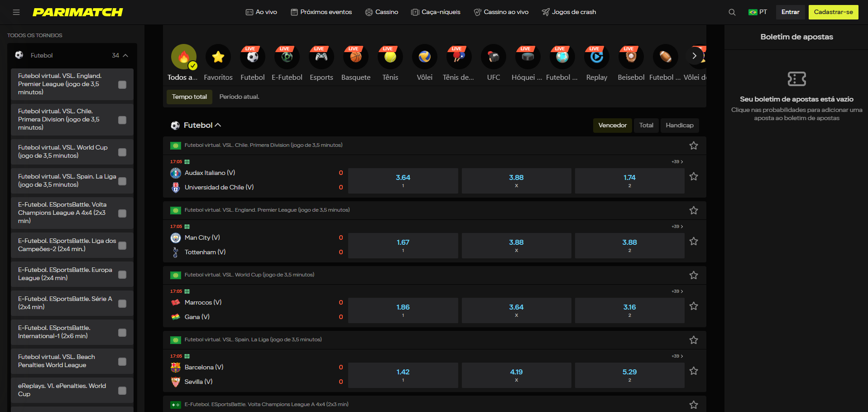The image size is (868, 412).
Task: Favorite the Chile Primera Division league star
Action: 694,145
